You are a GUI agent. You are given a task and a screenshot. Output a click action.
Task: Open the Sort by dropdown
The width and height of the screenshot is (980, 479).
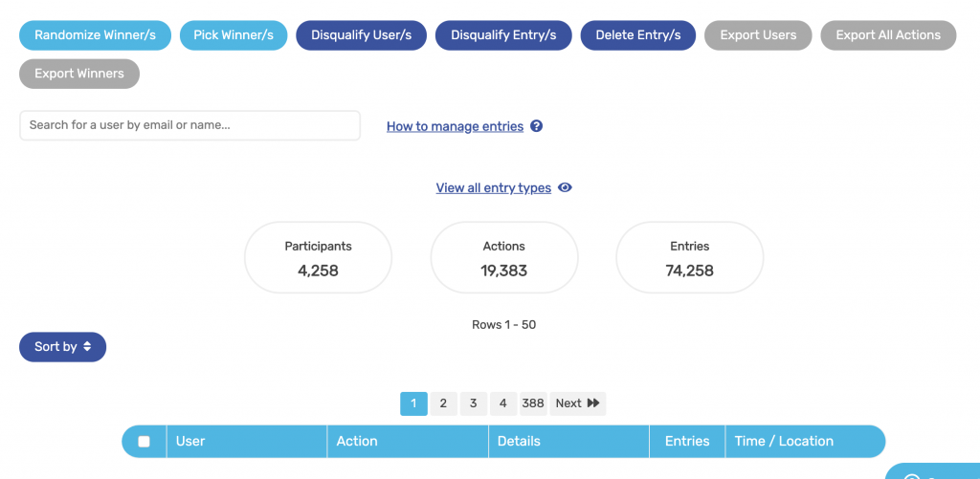tap(62, 347)
